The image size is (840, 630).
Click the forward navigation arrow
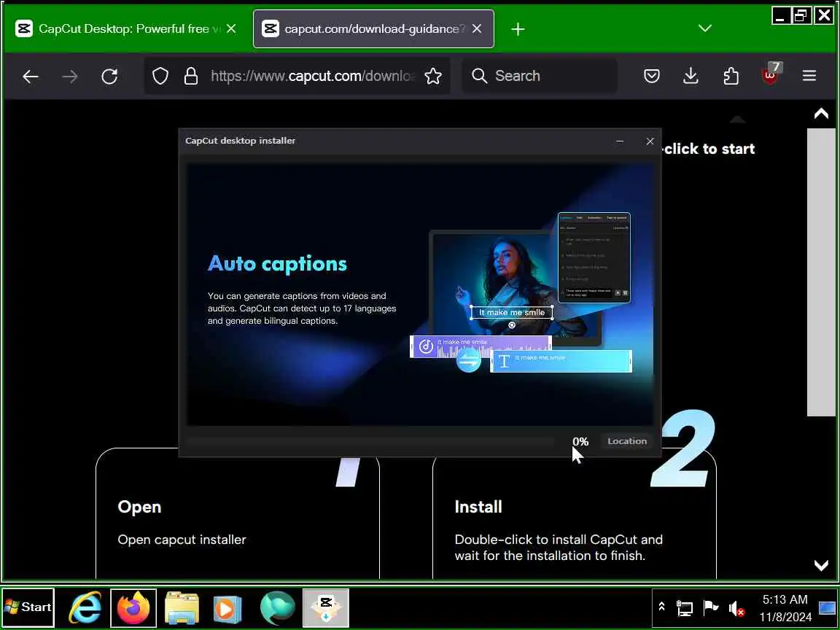click(70, 77)
